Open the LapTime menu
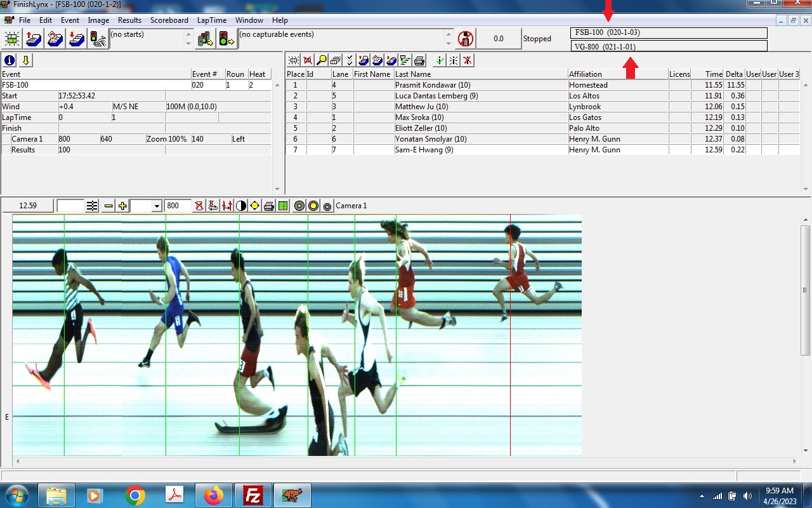Image resolution: width=812 pixels, height=508 pixels. pos(212,20)
